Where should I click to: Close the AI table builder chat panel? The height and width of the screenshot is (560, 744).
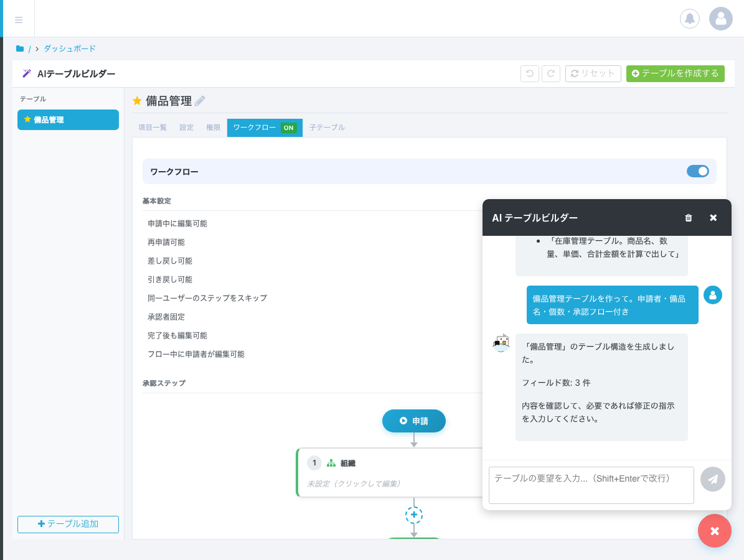coord(713,218)
